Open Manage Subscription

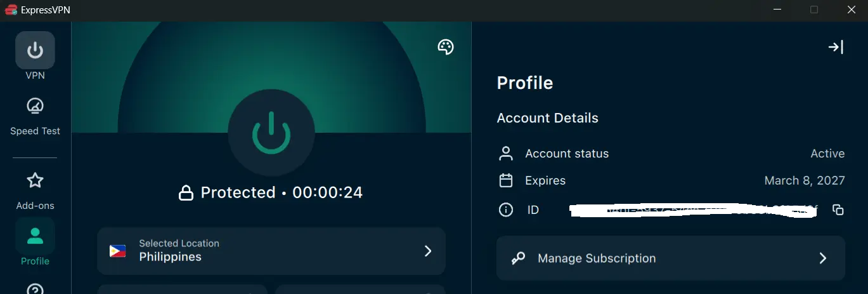pos(671,258)
